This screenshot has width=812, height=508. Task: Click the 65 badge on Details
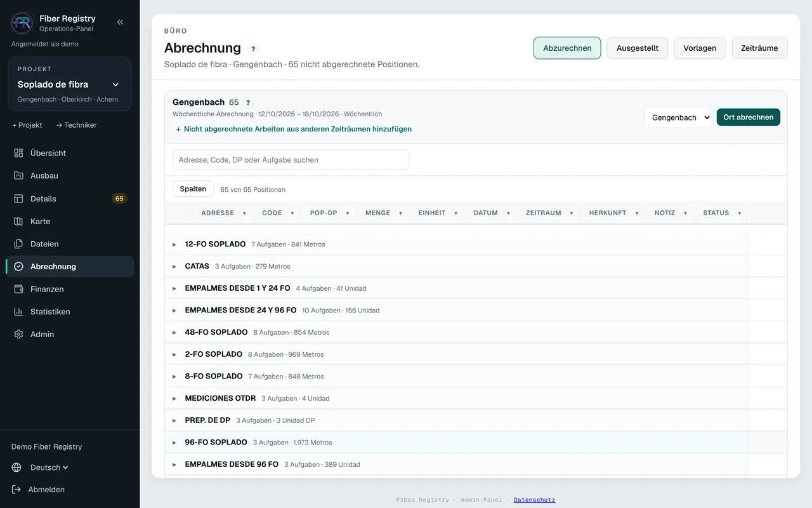(119, 199)
